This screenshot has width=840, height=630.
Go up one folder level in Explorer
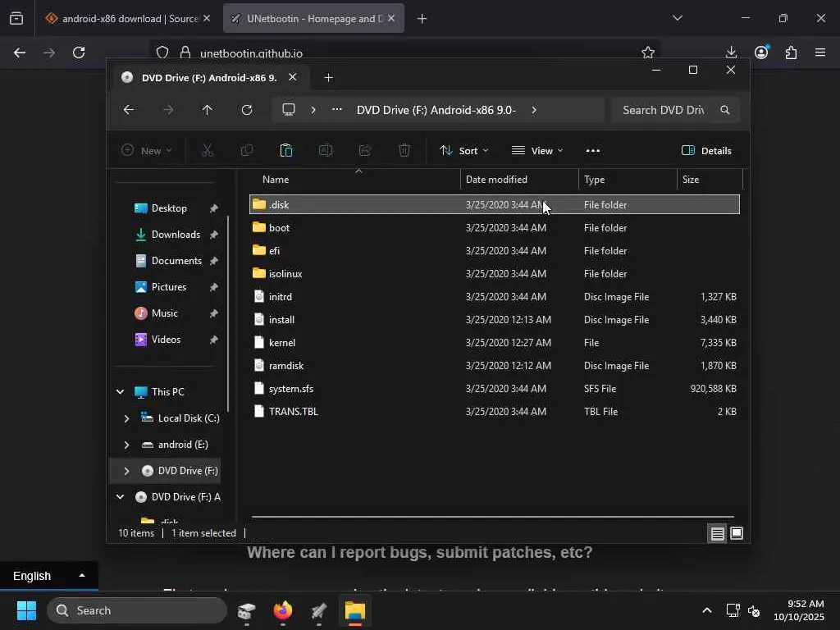click(208, 110)
